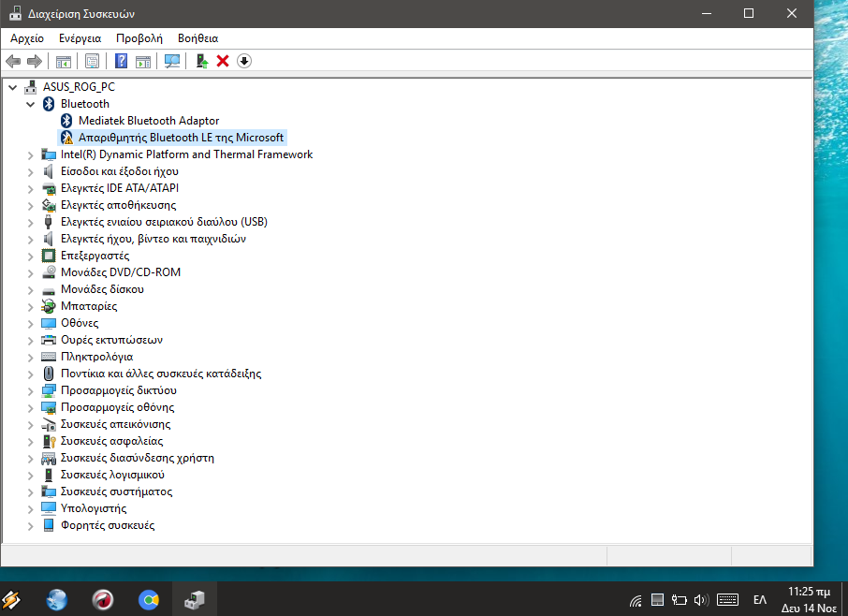Image resolution: width=848 pixels, height=616 pixels.
Task: Scan for hardware changes monitor icon
Action: (172, 61)
